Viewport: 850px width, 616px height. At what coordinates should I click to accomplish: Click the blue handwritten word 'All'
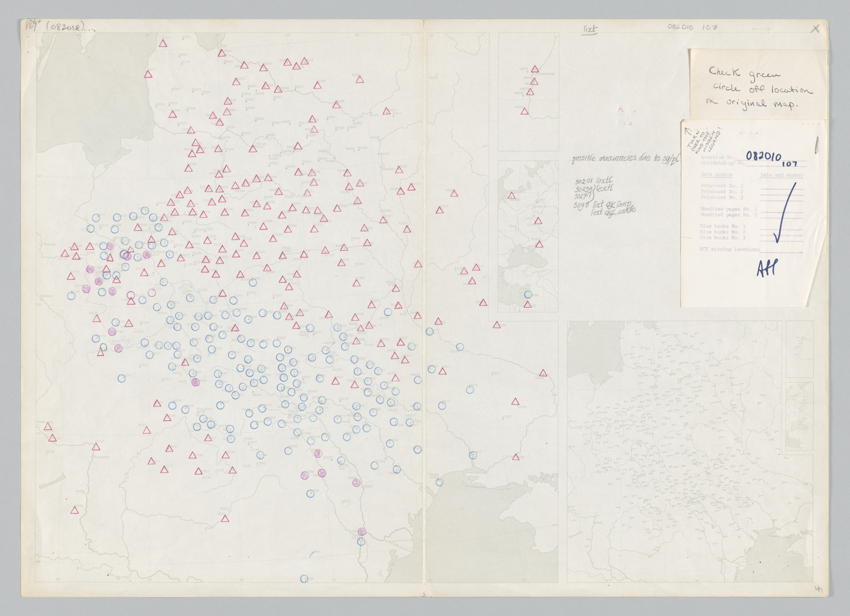click(767, 268)
